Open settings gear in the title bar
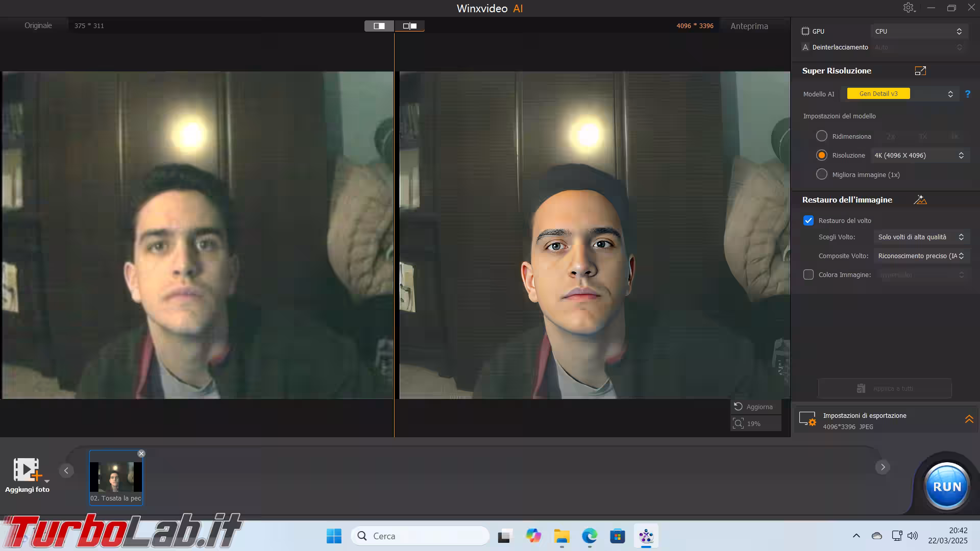980x551 pixels. (x=909, y=8)
